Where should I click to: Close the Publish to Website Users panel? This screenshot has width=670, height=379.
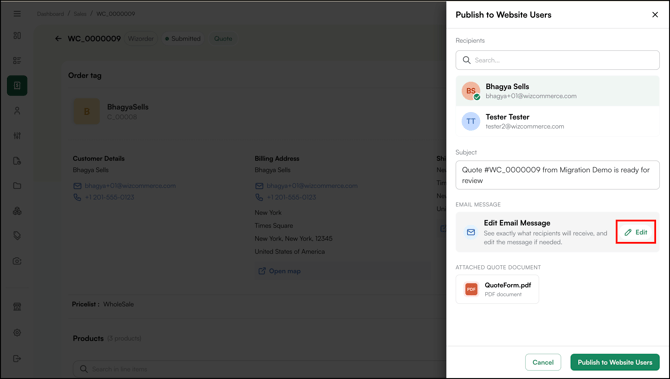click(655, 15)
